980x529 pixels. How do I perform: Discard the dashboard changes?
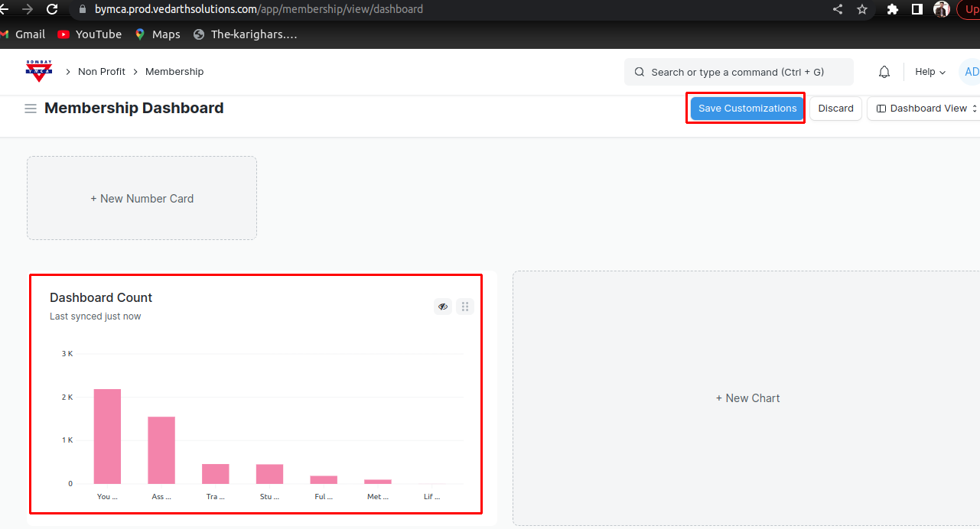[835, 109]
